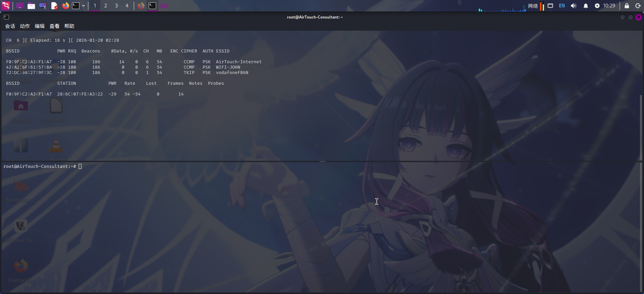Switch to workspace 1

click(x=95, y=6)
